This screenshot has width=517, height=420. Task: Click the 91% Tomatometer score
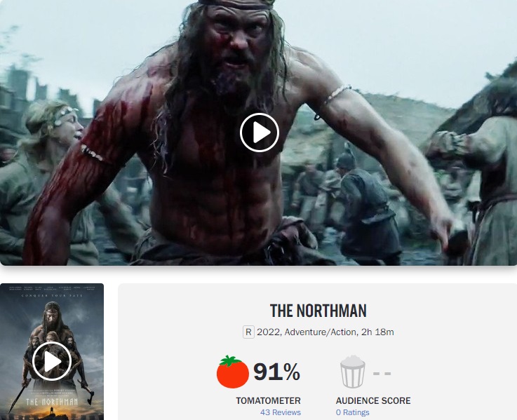(276, 372)
